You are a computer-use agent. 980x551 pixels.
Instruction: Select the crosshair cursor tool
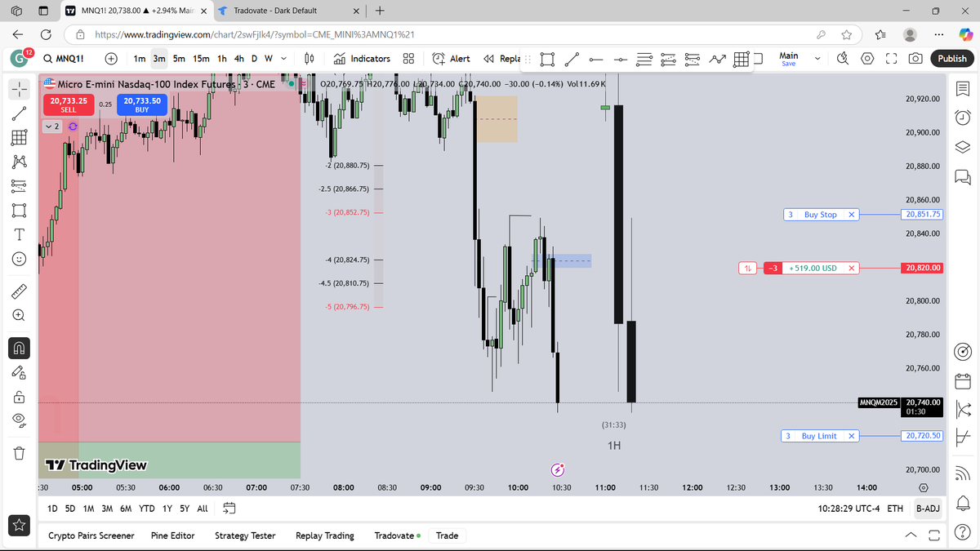[x=20, y=89]
